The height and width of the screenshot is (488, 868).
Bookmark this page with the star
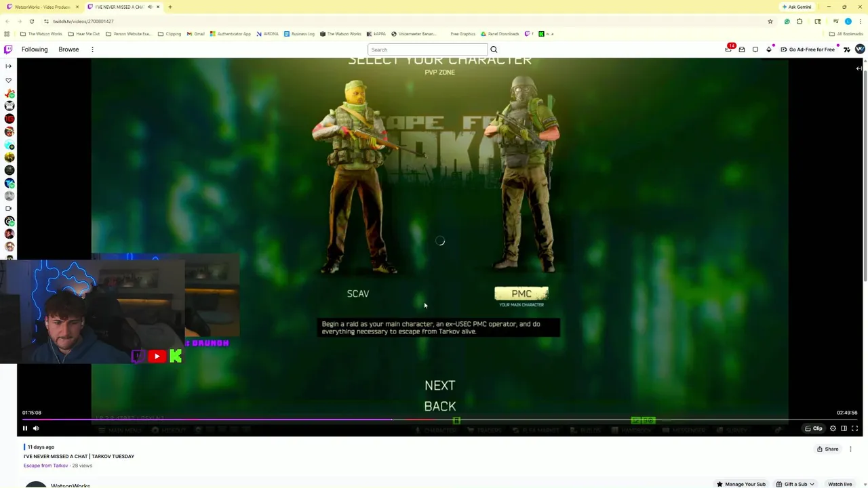pyautogui.click(x=770, y=21)
